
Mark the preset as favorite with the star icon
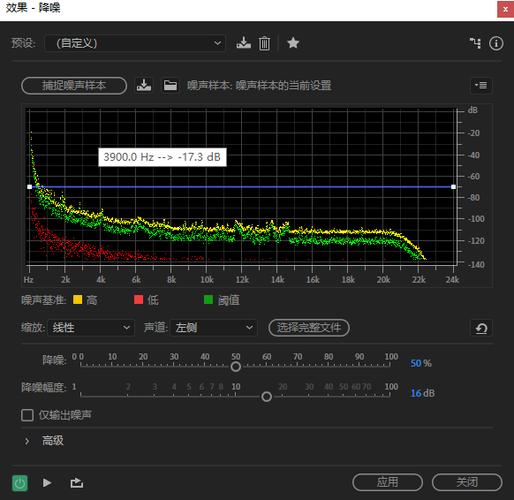click(x=293, y=43)
